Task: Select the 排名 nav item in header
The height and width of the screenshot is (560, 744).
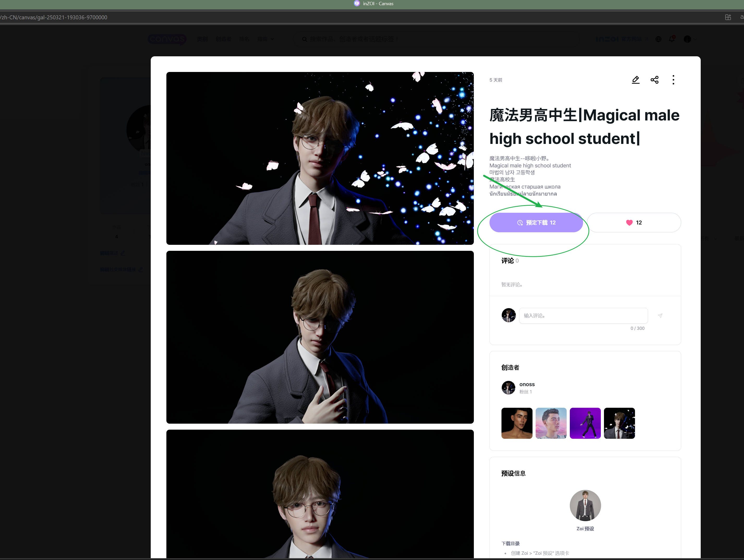Action: [245, 39]
